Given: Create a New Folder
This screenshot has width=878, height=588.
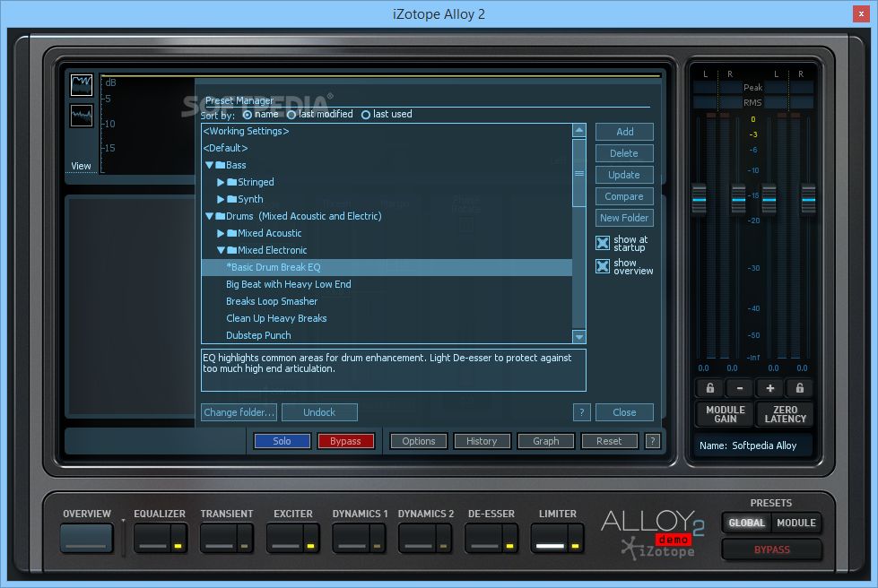Looking at the screenshot, I should click(624, 218).
